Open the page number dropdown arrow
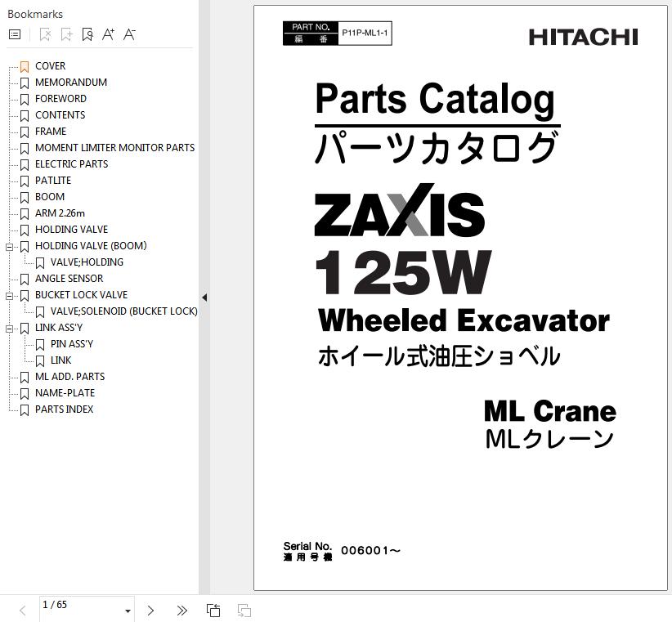672x622 pixels. coord(128,611)
